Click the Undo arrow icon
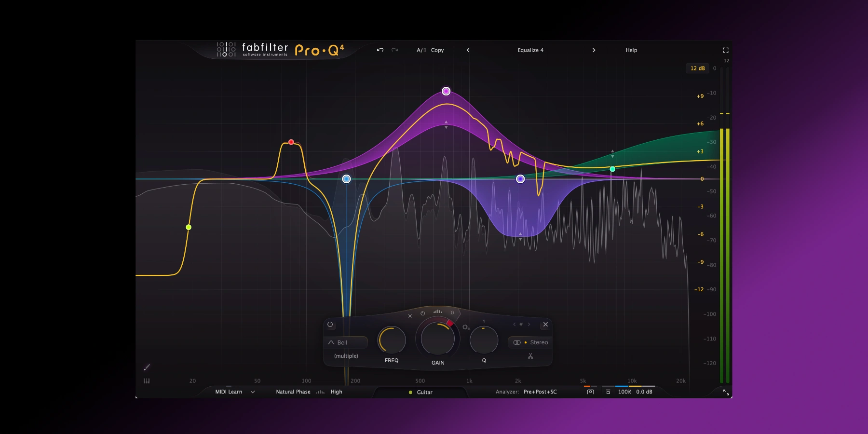This screenshot has width=868, height=434. [x=380, y=50]
